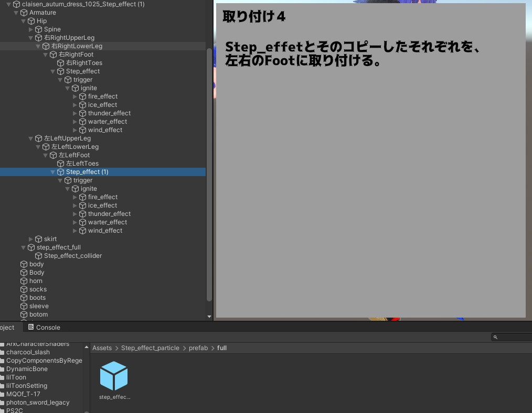Click the search magnifier icon in Project toolbar

(x=495, y=337)
